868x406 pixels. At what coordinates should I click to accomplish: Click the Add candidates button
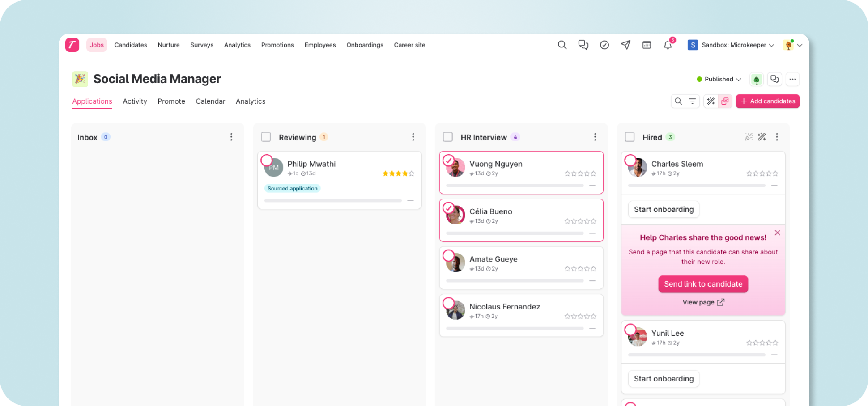click(768, 101)
